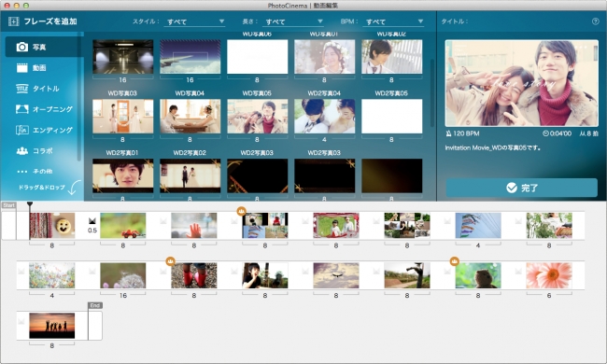Click the crown badge on the collage clip
607x364 pixels.
click(x=242, y=211)
